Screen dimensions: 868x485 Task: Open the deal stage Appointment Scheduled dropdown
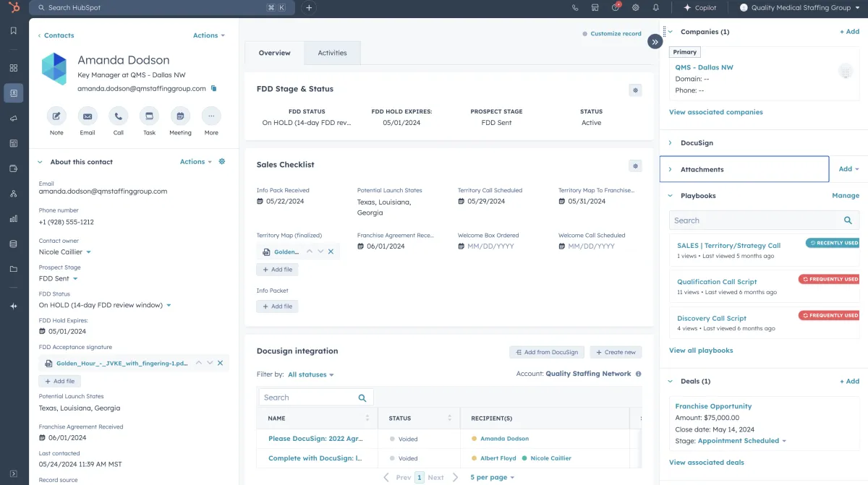click(x=742, y=441)
